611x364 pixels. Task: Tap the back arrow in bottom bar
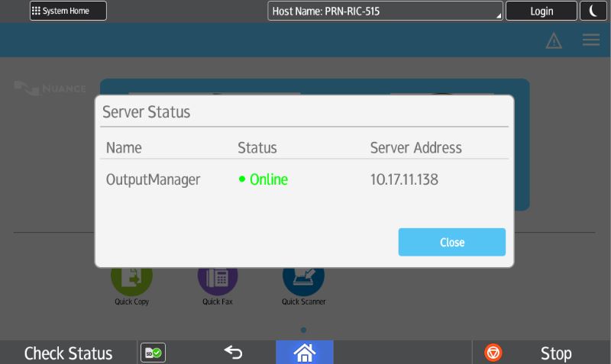(233, 353)
